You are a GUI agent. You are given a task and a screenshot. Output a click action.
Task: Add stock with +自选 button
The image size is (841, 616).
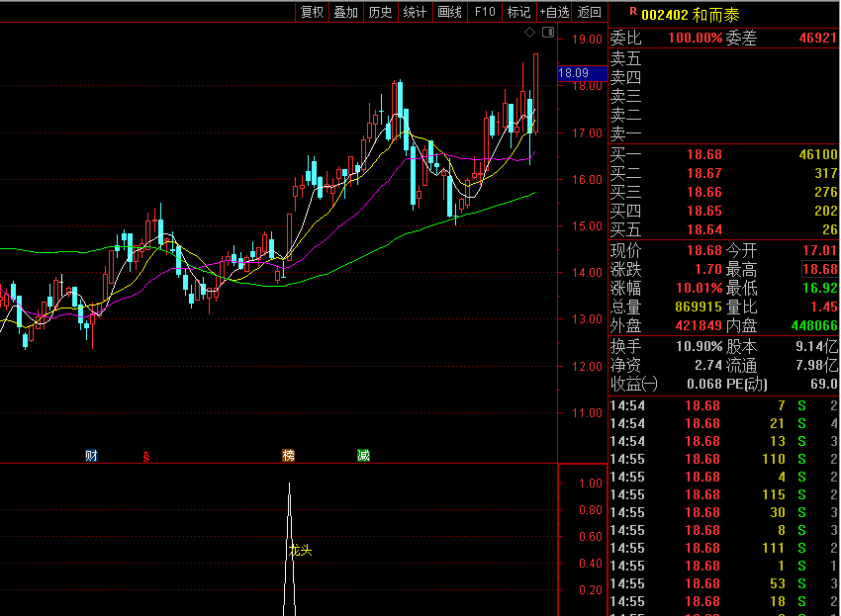(x=554, y=12)
